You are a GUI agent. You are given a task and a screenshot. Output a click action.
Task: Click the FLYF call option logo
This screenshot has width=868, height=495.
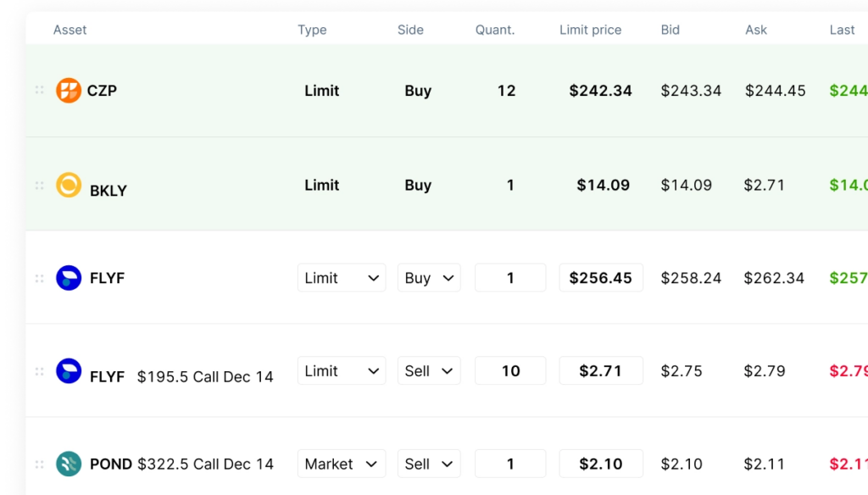[x=69, y=371]
